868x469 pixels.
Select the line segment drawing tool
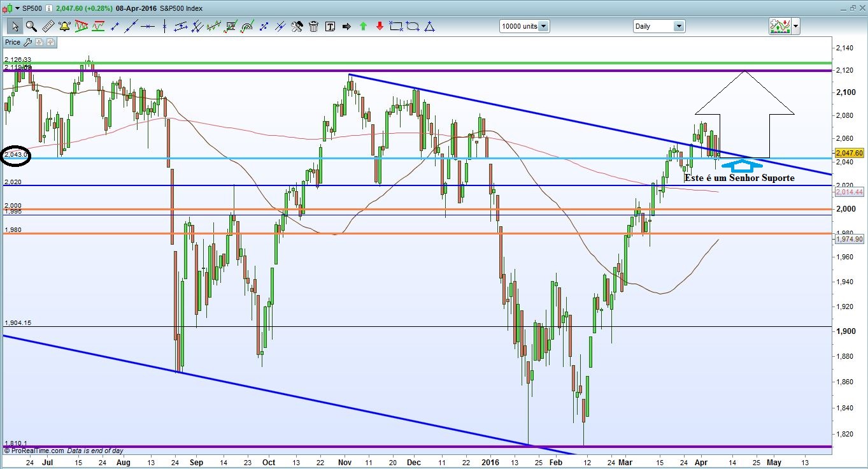coord(115,26)
